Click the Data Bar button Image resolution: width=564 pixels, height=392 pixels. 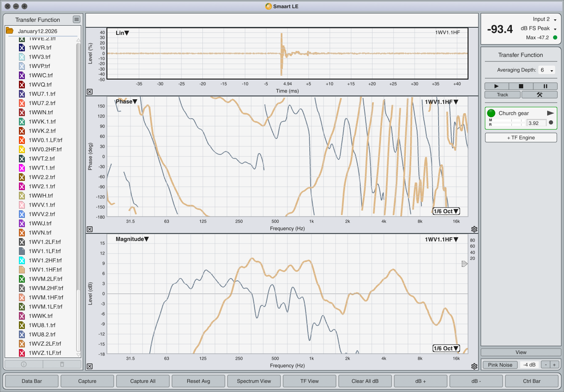32,381
